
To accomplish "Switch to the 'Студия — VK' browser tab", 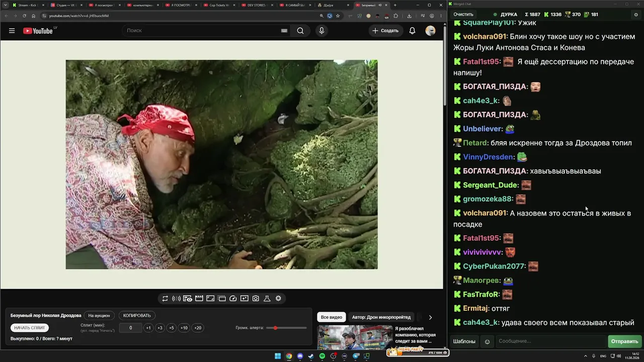I will click(x=66, y=5).
